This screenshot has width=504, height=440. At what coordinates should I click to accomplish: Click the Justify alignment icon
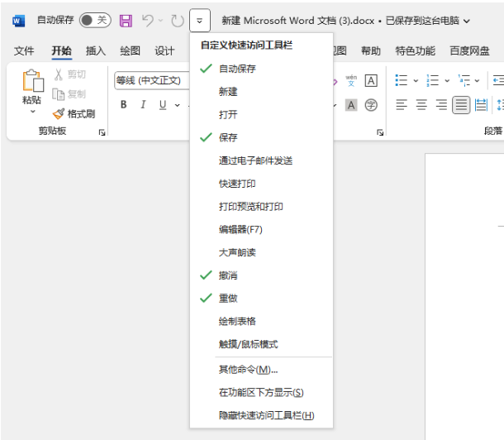point(461,105)
